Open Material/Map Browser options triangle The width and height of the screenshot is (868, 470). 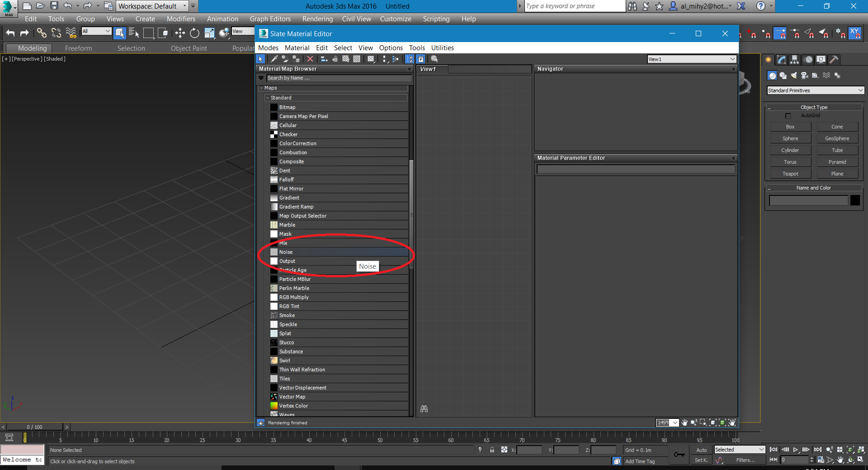pos(261,78)
